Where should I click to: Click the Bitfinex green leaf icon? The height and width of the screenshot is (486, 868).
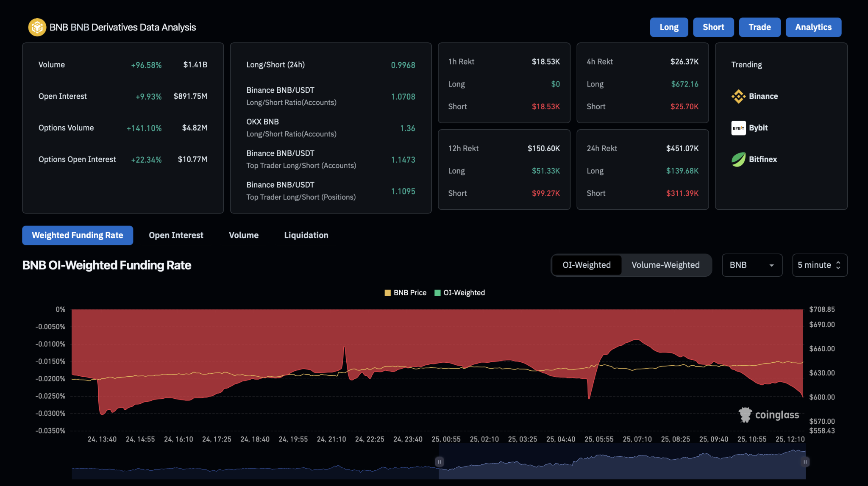[x=738, y=159]
